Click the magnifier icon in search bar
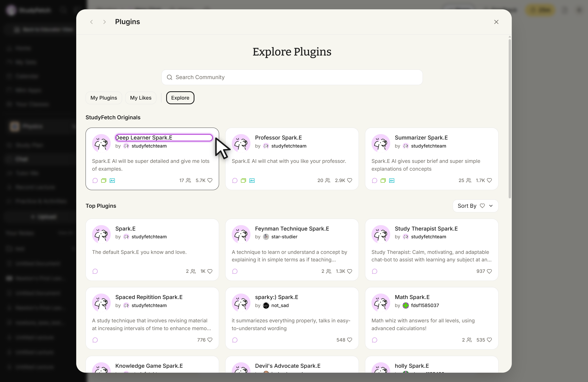The width and height of the screenshot is (588, 382). click(x=170, y=77)
